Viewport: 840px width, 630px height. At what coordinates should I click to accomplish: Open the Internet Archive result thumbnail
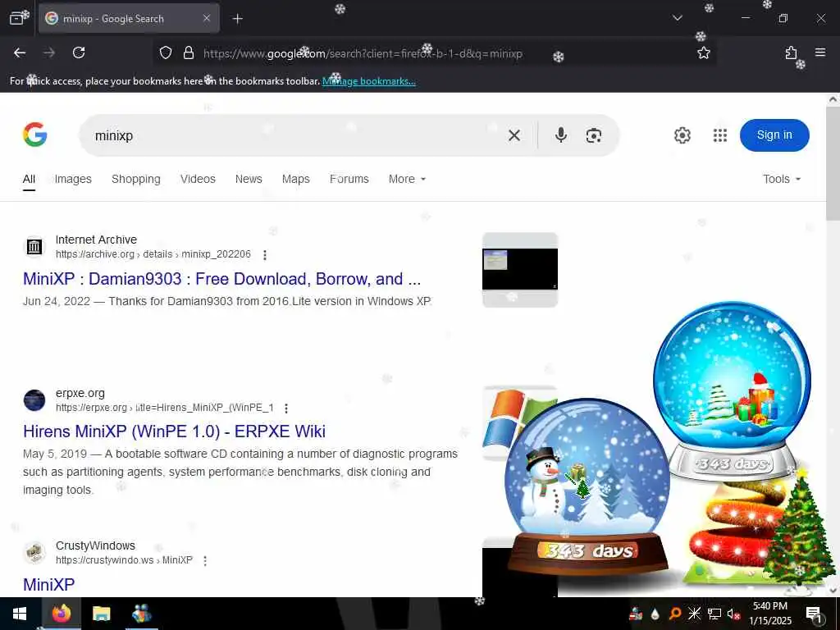coord(519,269)
